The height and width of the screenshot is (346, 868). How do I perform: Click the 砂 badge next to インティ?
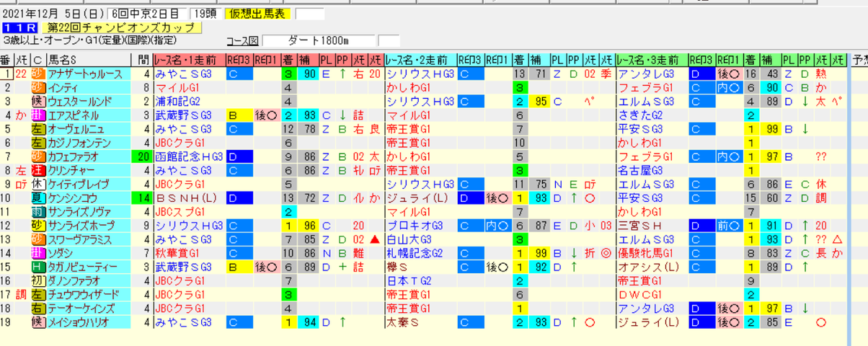38,87
